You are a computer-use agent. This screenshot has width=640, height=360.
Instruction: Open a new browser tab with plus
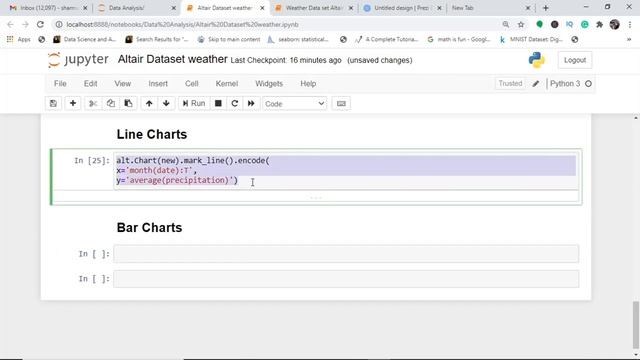545,8
